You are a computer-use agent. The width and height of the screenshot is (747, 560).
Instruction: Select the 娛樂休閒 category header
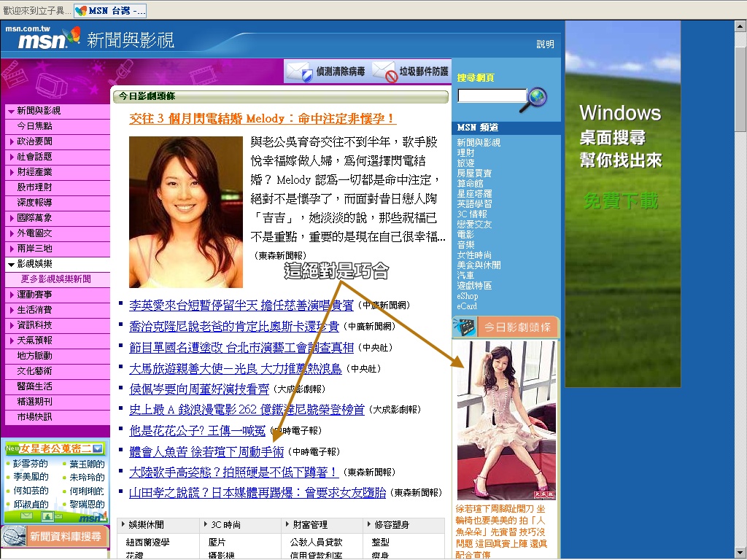click(x=146, y=525)
